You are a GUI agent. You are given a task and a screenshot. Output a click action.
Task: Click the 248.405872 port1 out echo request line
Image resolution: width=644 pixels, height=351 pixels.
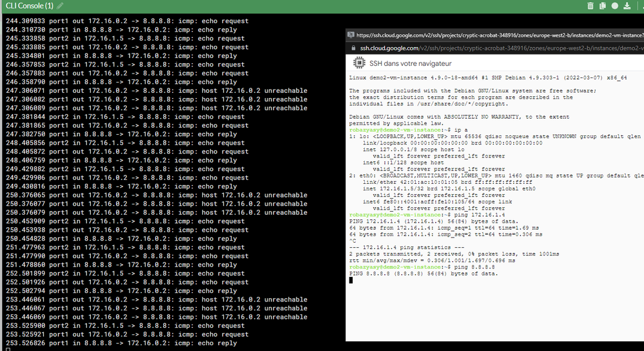pyautogui.click(x=127, y=152)
